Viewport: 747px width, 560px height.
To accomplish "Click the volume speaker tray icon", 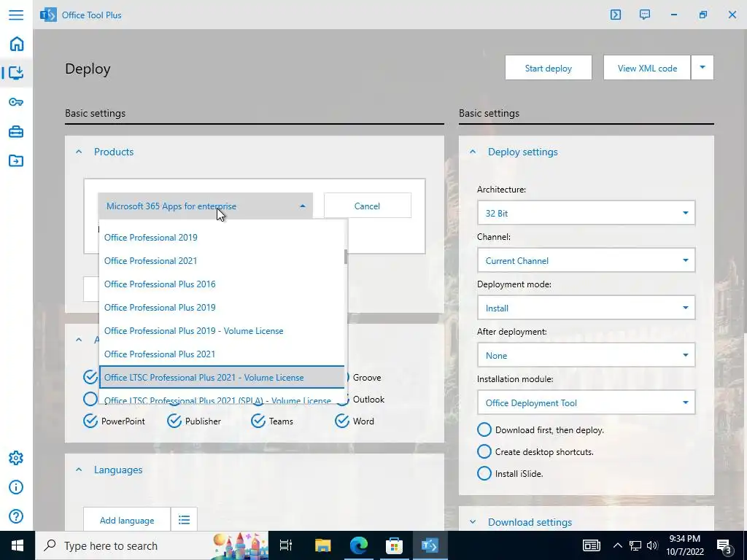I will [652, 545].
